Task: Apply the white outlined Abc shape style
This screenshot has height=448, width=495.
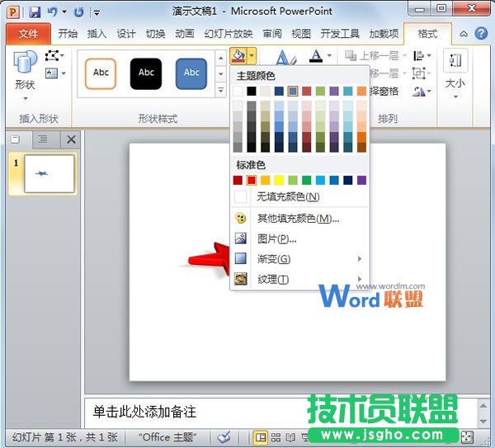Action: (101, 73)
